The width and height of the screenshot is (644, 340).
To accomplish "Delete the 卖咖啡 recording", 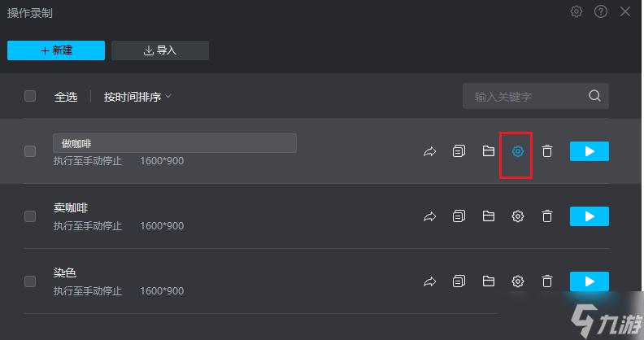I will pos(546,216).
